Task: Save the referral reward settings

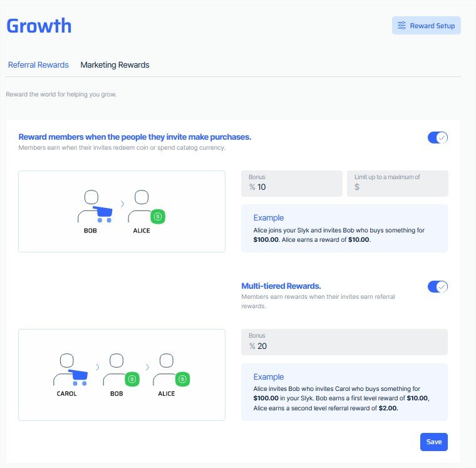Action: pyautogui.click(x=434, y=442)
